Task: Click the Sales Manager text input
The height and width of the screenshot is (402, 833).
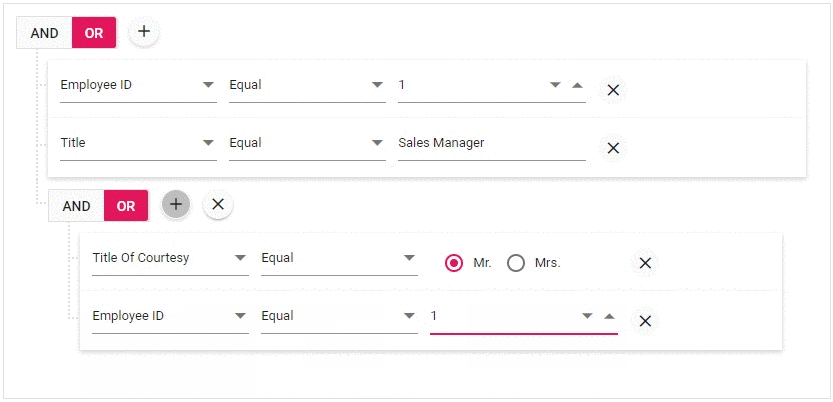Action: (x=491, y=143)
